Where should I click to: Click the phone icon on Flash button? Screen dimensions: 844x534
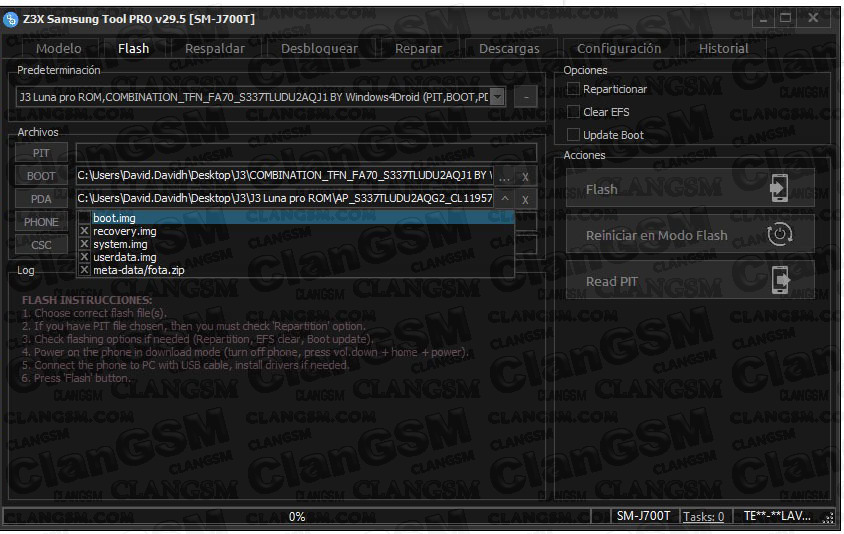click(779, 188)
